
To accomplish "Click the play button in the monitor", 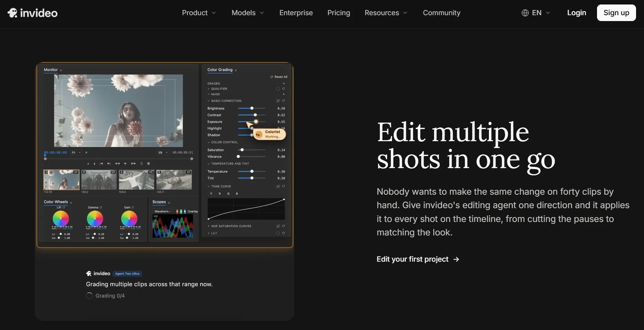I will click(125, 164).
